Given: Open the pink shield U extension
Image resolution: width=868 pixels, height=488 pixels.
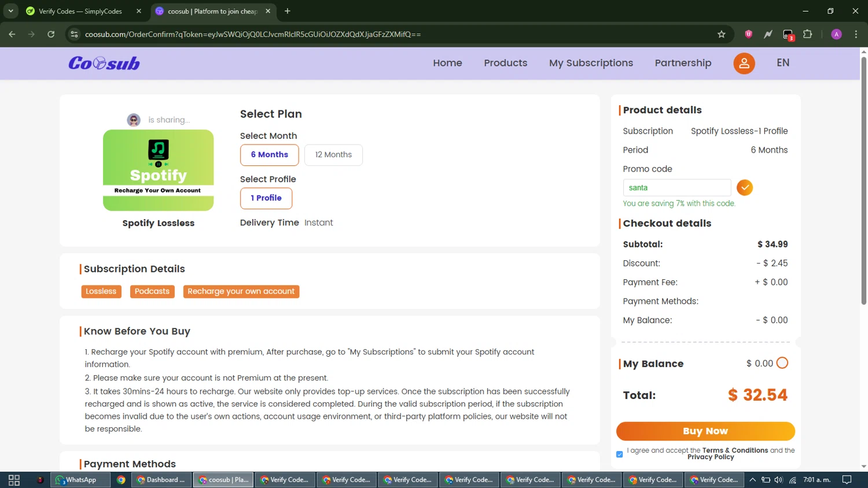Looking at the screenshot, I should (x=748, y=34).
